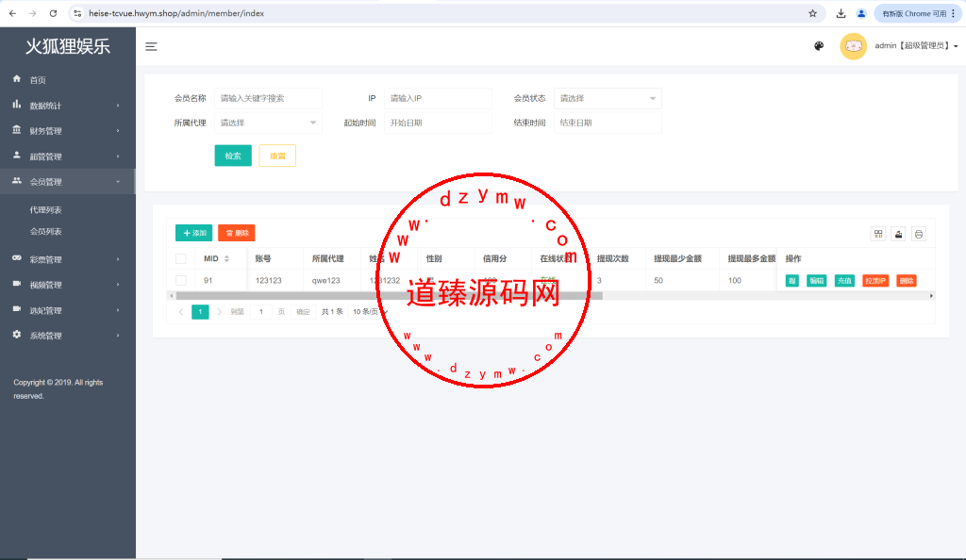Screen dimensions: 966x560
Task: Open the table column filter grid icon
Action: (x=878, y=234)
